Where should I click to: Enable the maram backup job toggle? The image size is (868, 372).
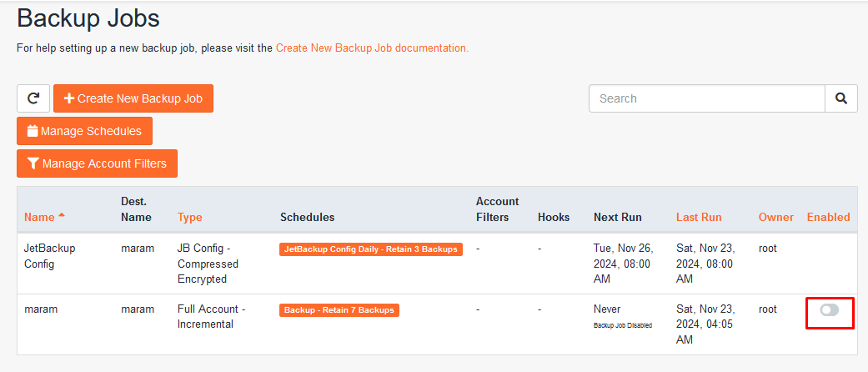[829, 310]
